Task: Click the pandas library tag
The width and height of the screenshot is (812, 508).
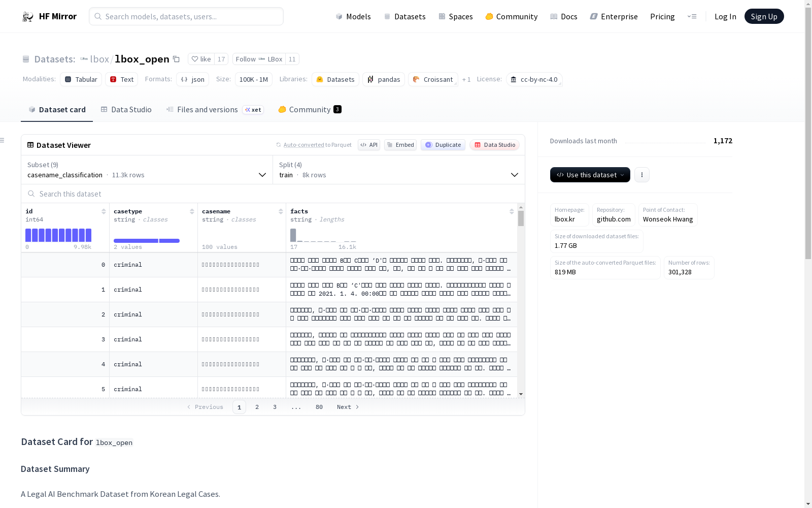Action: [x=384, y=79]
